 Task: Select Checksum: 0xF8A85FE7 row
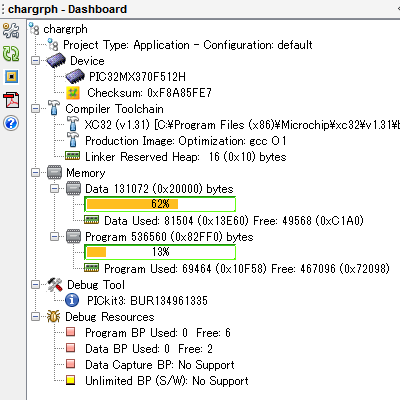[149, 93]
